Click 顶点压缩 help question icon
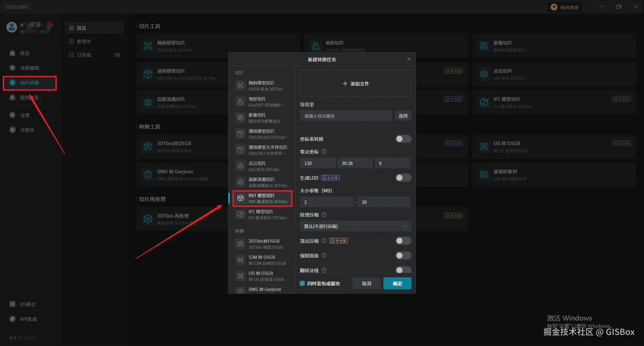 tap(324, 241)
